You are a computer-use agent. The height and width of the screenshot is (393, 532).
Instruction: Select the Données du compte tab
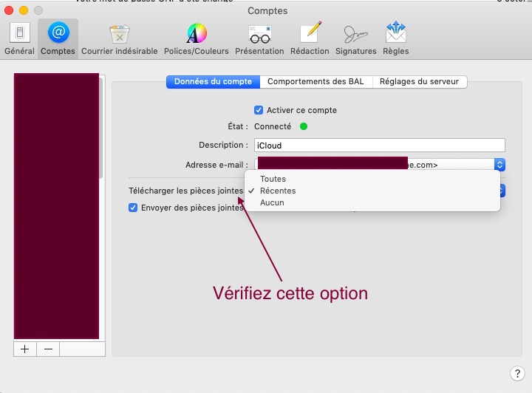213,82
